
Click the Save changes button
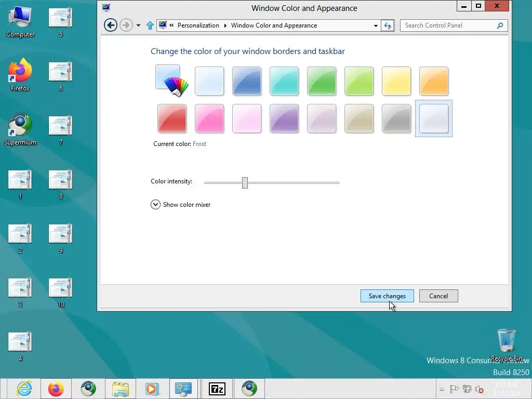pyautogui.click(x=387, y=296)
